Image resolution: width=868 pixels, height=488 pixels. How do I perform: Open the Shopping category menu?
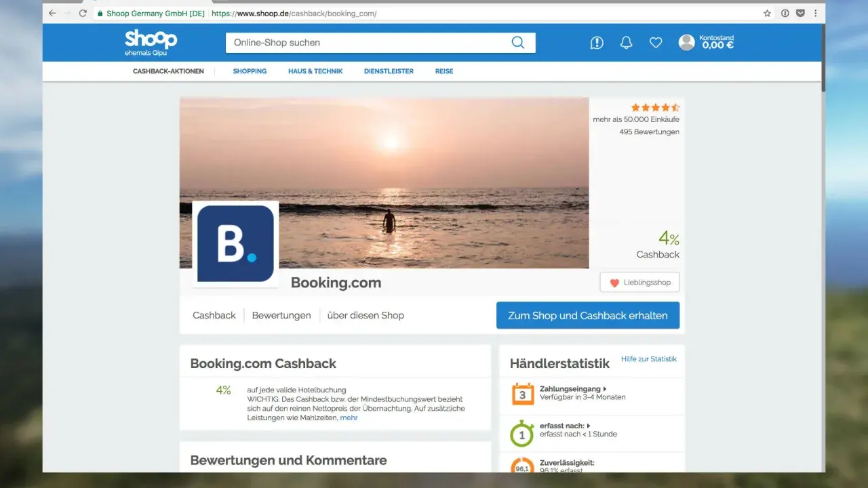tap(250, 71)
